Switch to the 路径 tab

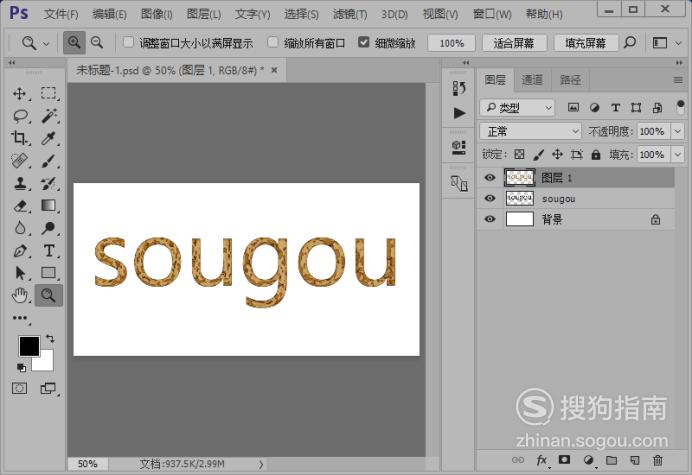(x=570, y=80)
